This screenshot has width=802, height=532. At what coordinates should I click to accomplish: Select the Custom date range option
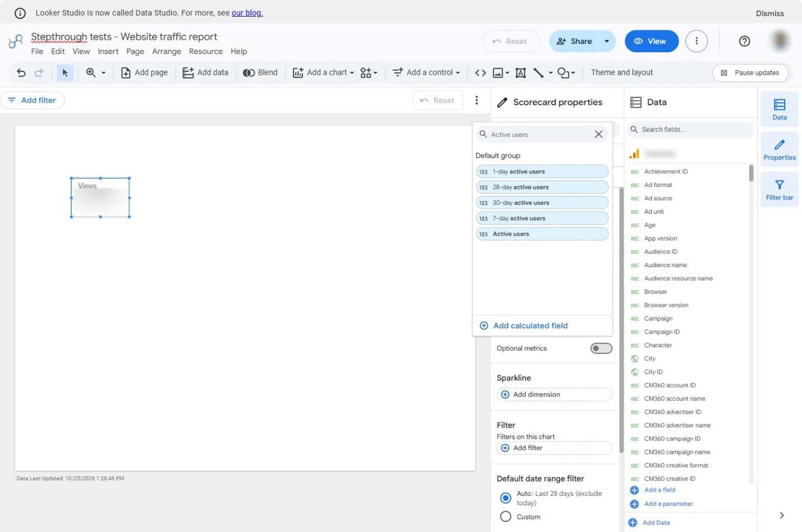click(506, 517)
